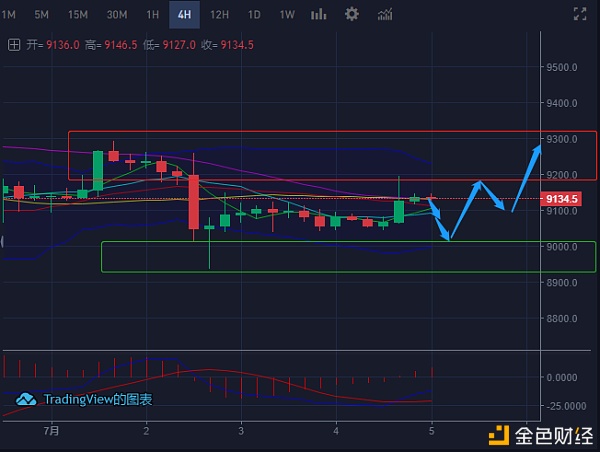Screen dimensions: 600x452
Task: Click the 8900.0 price axis label
Action: (x=562, y=283)
